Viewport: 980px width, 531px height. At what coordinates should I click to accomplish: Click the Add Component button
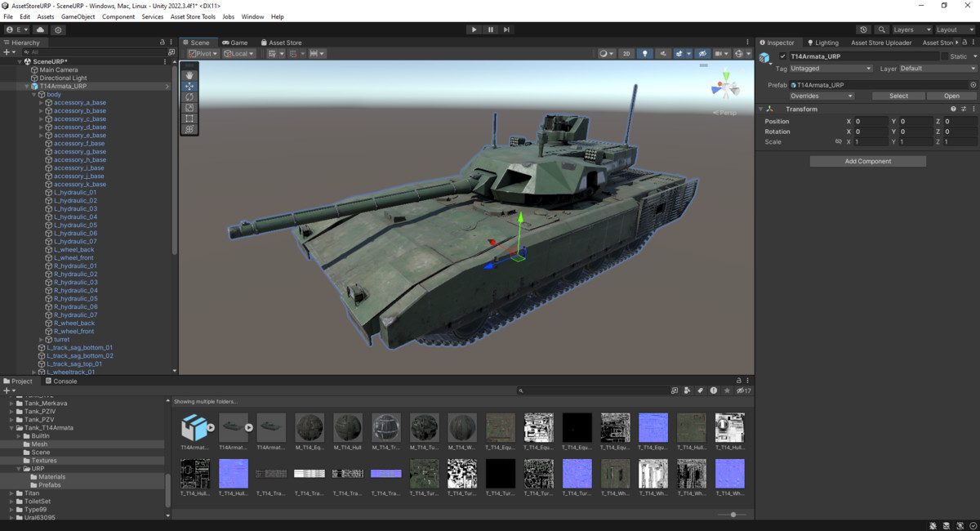[867, 160]
